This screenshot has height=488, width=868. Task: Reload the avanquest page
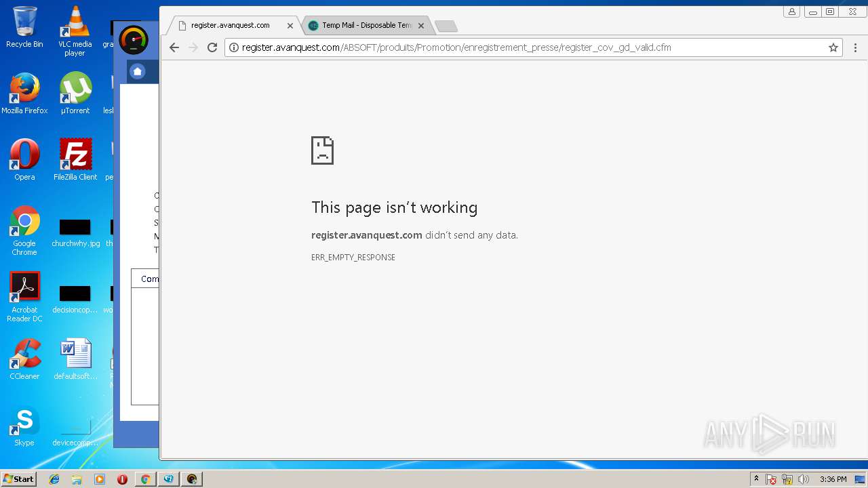(x=212, y=47)
